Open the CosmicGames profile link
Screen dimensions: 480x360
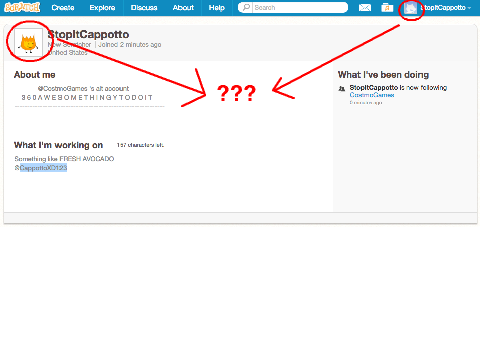coord(372,95)
